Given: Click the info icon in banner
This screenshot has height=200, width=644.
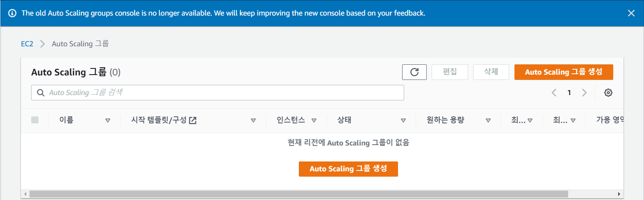Looking at the screenshot, I should pos(13,13).
